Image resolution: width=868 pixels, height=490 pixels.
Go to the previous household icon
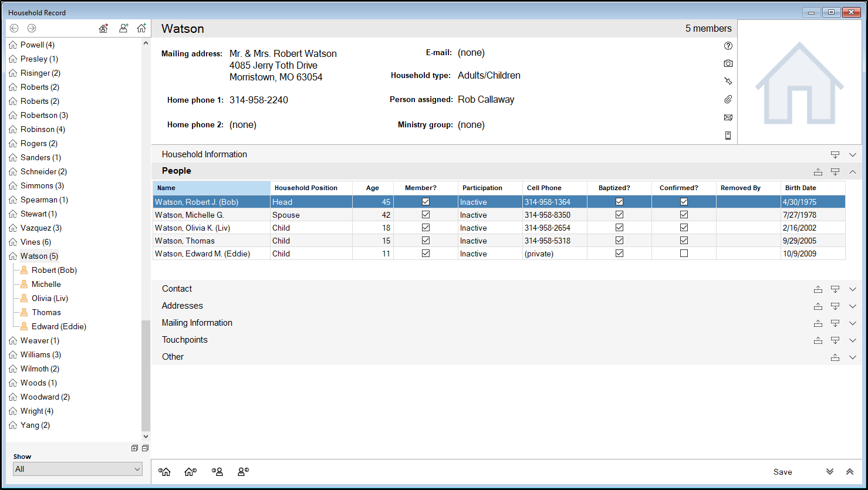click(x=166, y=472)
